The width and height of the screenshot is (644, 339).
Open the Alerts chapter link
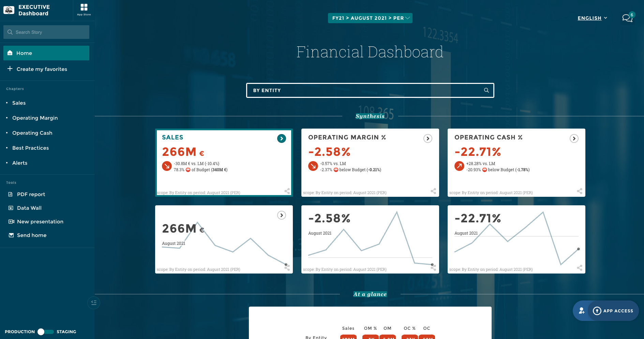point(19,163)
